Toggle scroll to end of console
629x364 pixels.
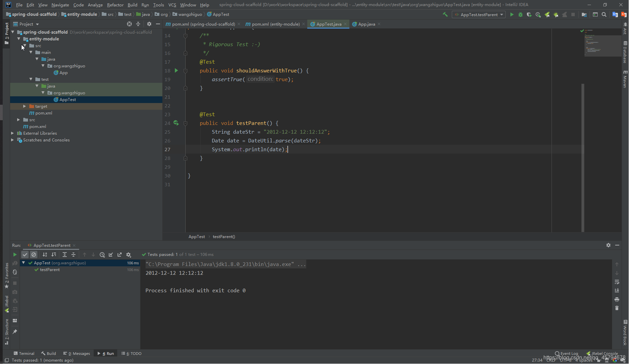click(617, 291)
